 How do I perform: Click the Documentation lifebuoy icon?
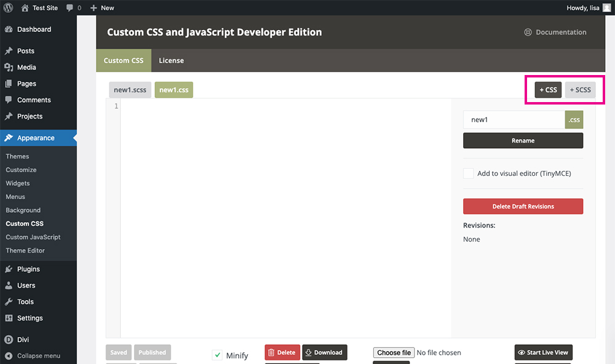[x=528, y=32]
